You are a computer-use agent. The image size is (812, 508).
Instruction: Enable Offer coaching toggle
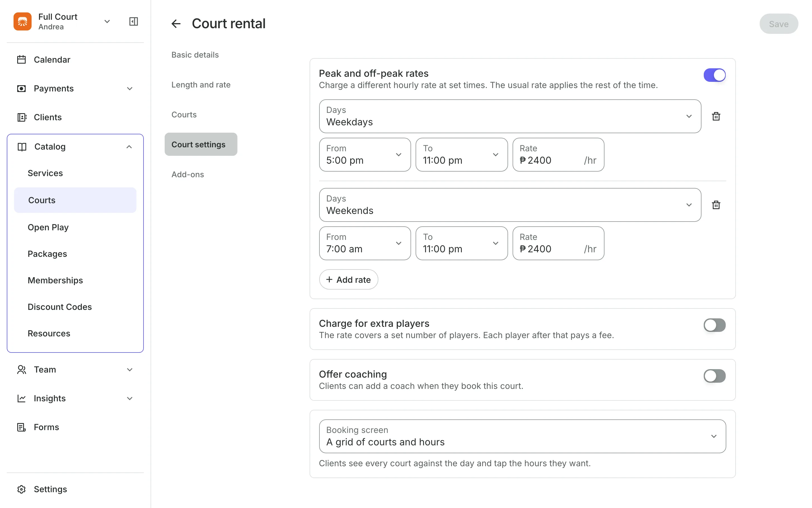pos(714,376)
